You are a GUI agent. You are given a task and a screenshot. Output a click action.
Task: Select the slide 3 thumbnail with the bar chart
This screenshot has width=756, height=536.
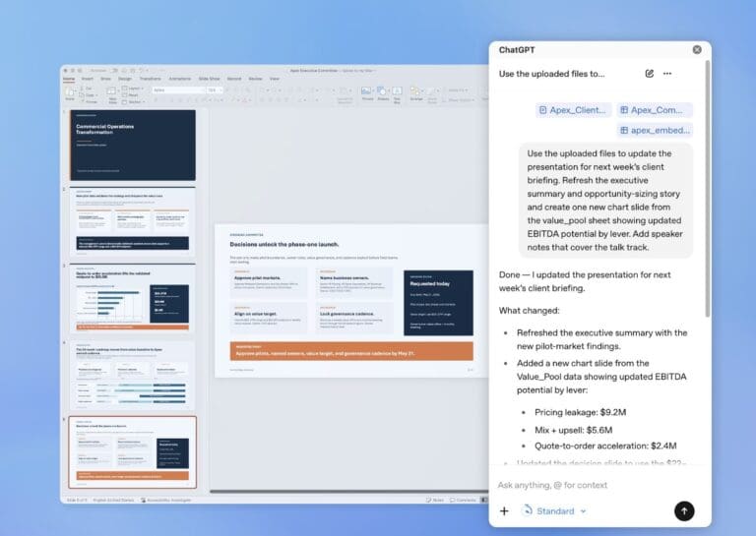(133, 298)
